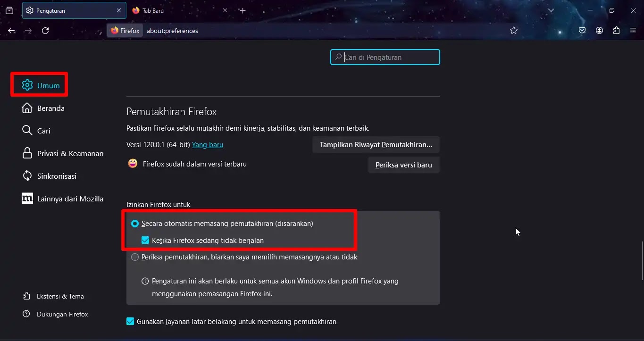
Task: Click the Firefox sudah dalam versi terbaru text
Action: 195,164
